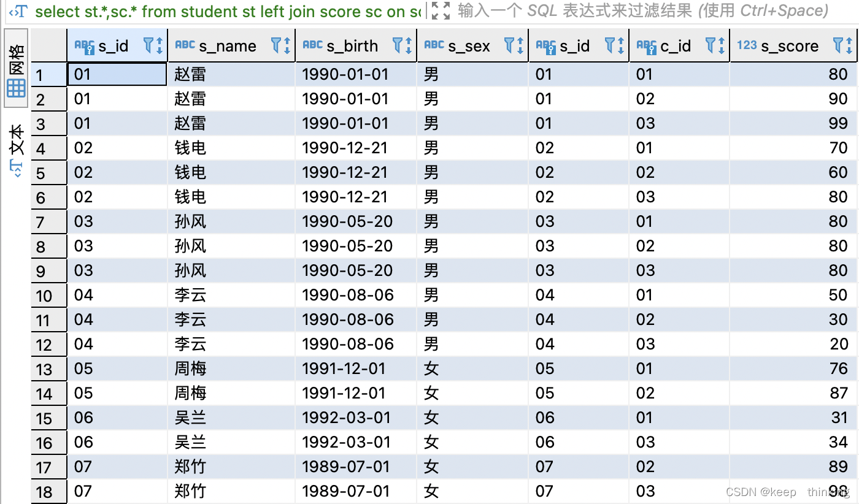
Task: Click the 1990-05-20 birth cell in row 8
Action: point(356,246)
